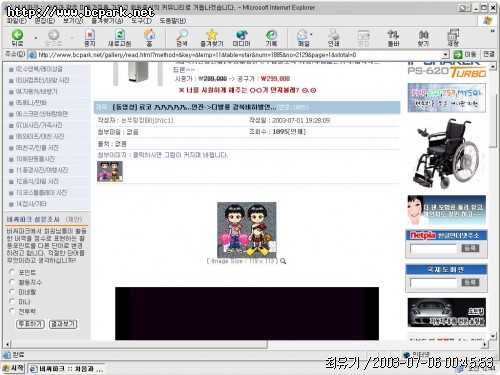This screenshot has height=375, width=500.
Task: Click the magnifier icon under the image size
Action: point(283,261)
